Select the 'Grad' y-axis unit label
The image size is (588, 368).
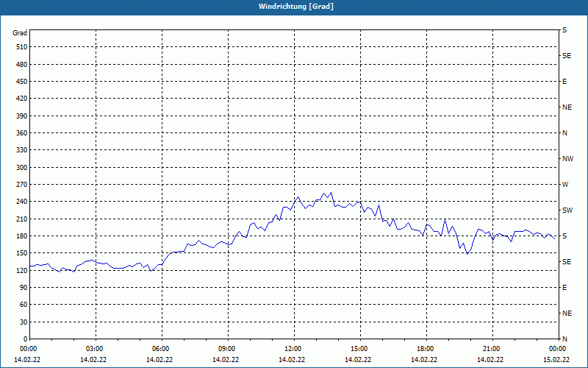20,33
